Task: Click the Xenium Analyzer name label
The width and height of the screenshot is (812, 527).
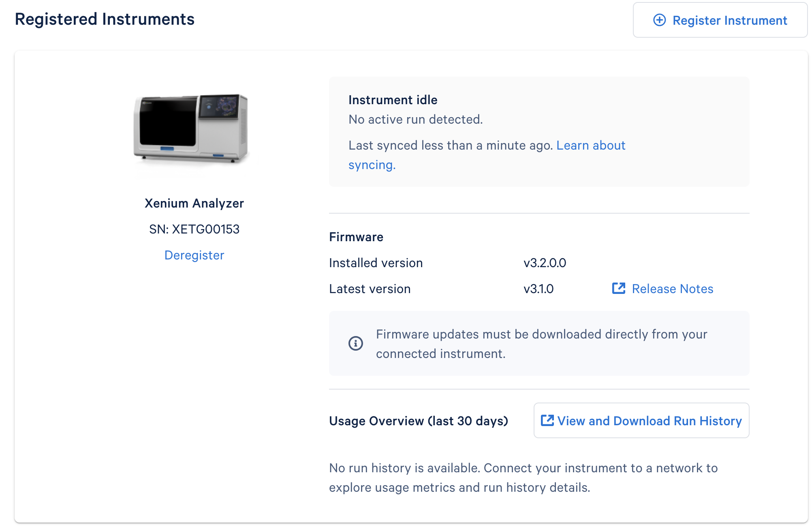Action: [194, 203]
